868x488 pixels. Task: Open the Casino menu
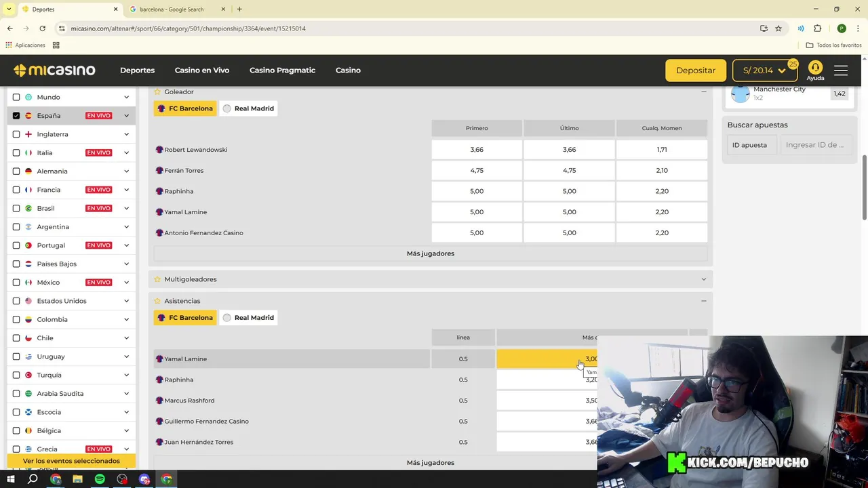[x=348, y=70]
